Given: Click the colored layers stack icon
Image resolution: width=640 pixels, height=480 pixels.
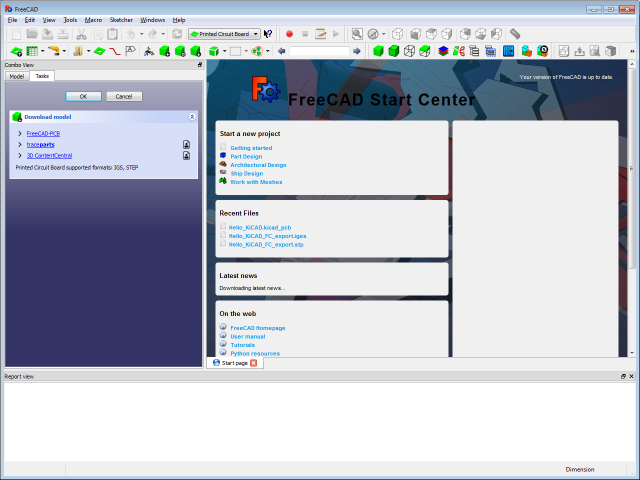Looking at the screenshot, I should (443, 51).
